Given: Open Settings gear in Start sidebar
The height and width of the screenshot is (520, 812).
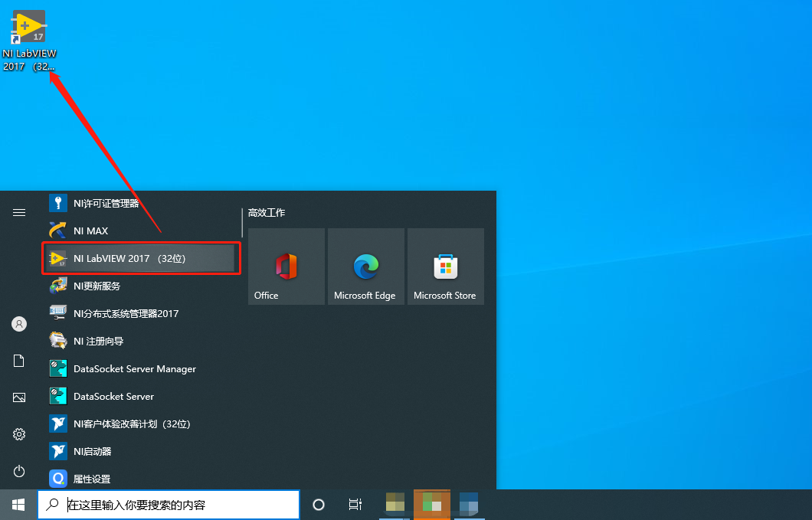Looking at the screenshot, I should 19,434.
